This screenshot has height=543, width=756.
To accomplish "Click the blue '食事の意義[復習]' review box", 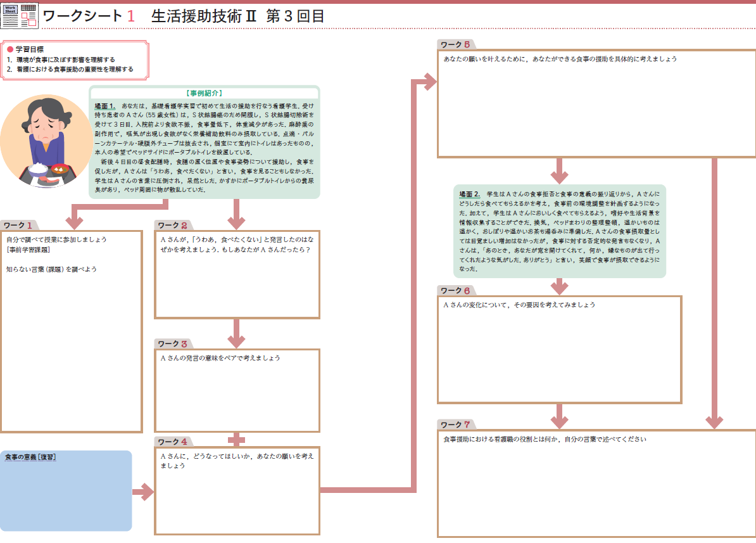I will point(66,491).
